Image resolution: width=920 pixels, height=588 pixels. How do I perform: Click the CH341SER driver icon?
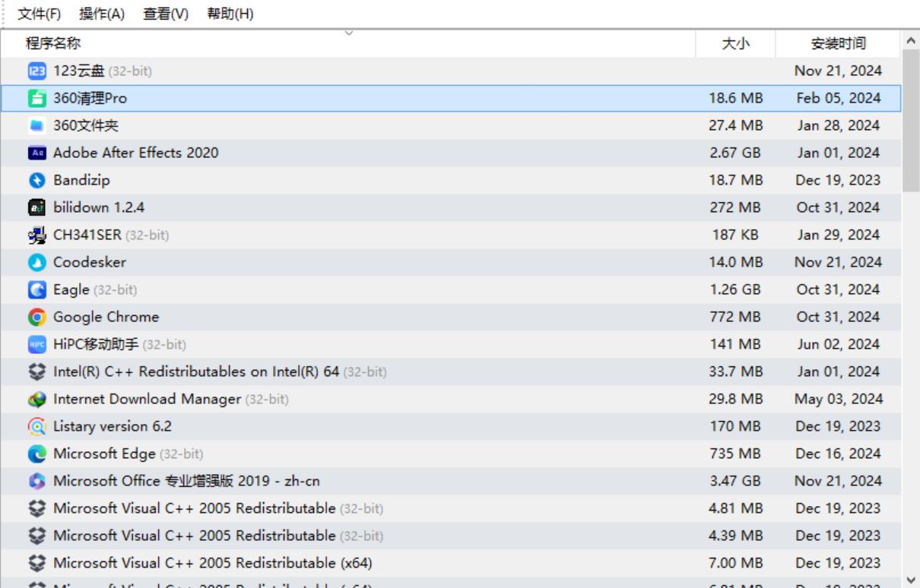tap(36, 235)
